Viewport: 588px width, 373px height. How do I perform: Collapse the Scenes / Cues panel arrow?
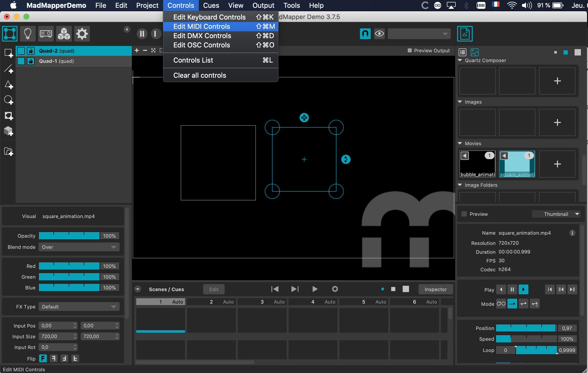[x=138, y=289]
